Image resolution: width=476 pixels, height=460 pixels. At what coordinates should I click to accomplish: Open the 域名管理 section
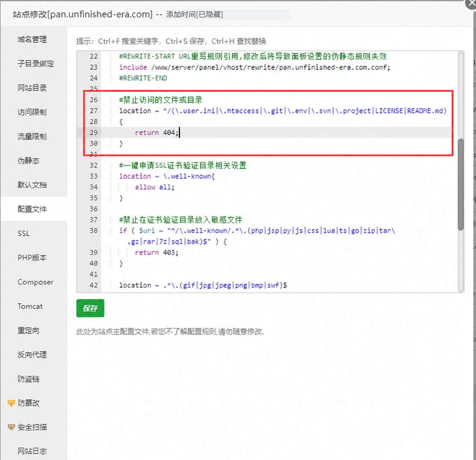pyautogui.click(x=32, y=39)
